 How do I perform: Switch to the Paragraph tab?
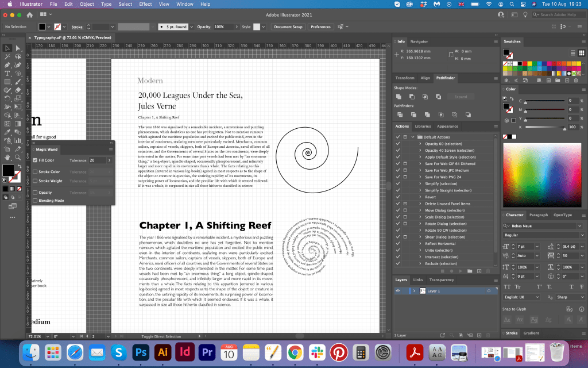click(538, 215)
